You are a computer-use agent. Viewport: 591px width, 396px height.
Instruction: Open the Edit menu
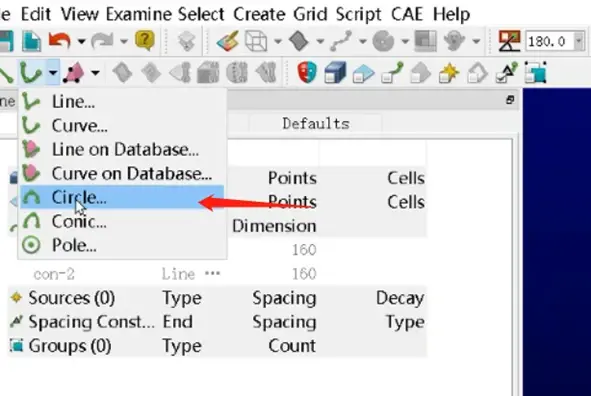tap(36, 14)
